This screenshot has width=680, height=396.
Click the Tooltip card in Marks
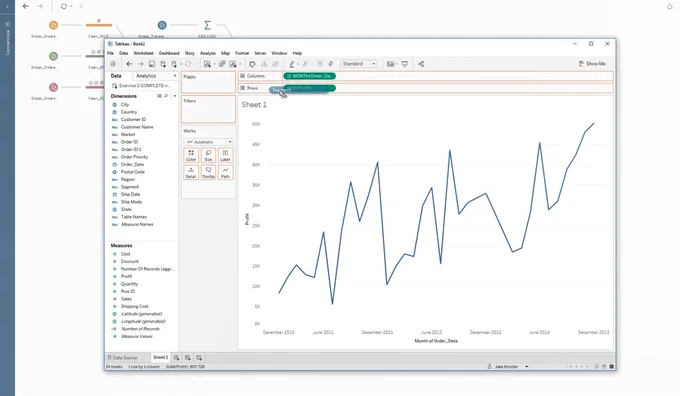coord(208,173)
